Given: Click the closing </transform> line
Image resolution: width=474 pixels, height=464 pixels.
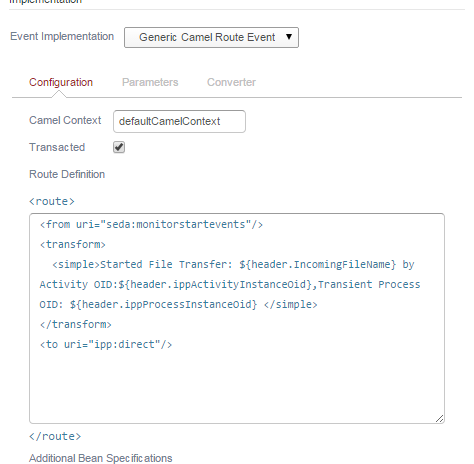Looking at the screenshot, I should 76,324.
